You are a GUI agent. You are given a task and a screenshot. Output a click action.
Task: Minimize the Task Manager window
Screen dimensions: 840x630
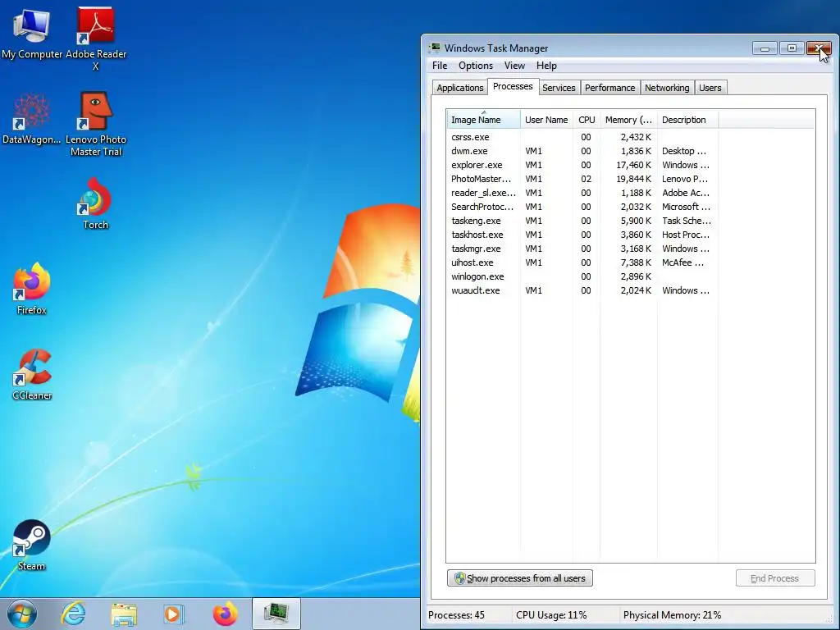[x=765, y=48]
